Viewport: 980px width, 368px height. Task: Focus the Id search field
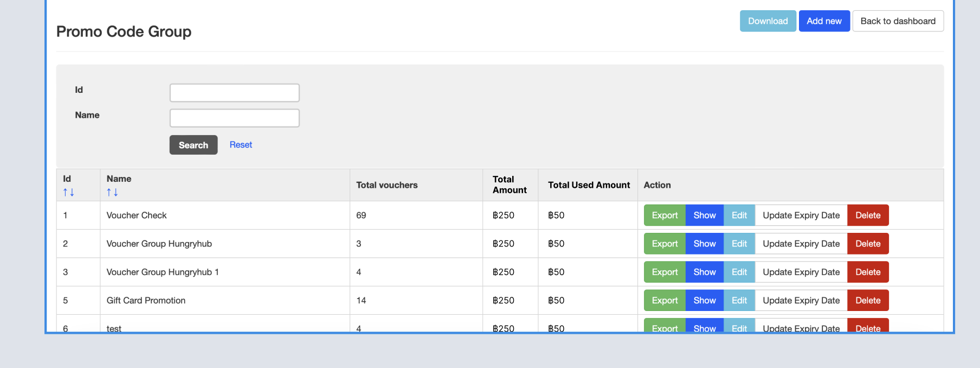point(234,93)
